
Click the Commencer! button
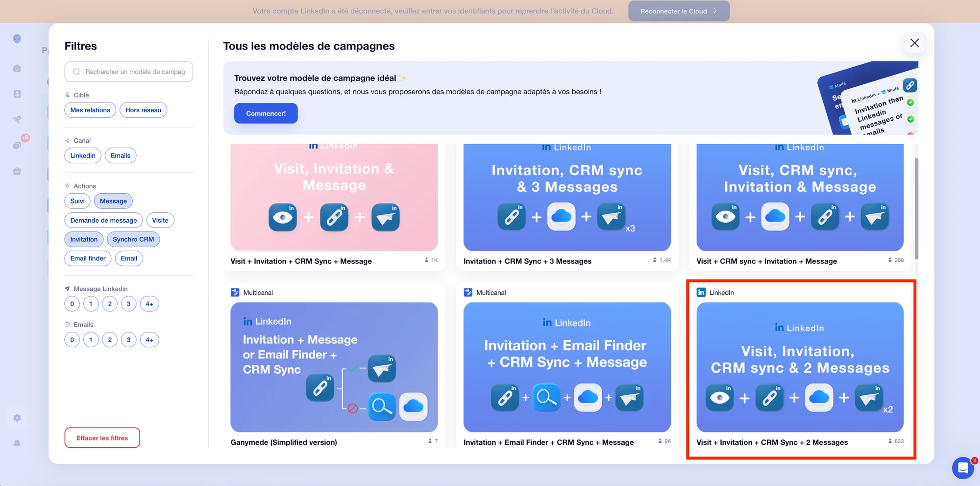tap(266, 113)
